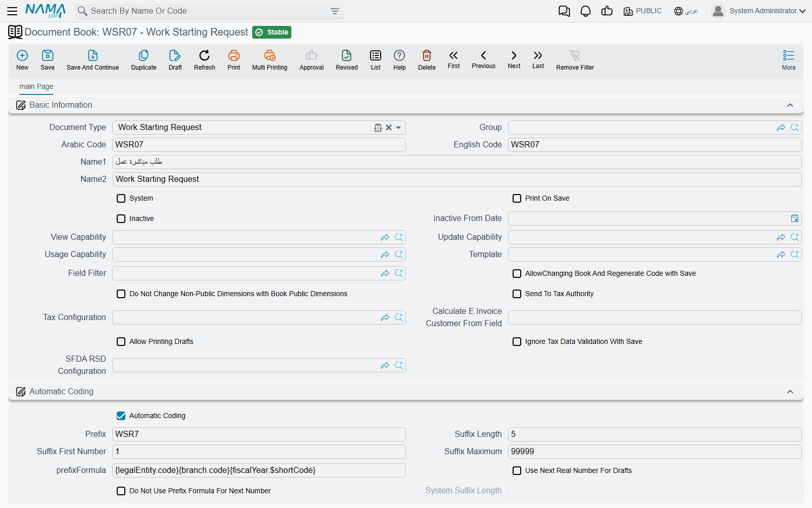
Task: Open the chat messages icon
Action: 564,11
